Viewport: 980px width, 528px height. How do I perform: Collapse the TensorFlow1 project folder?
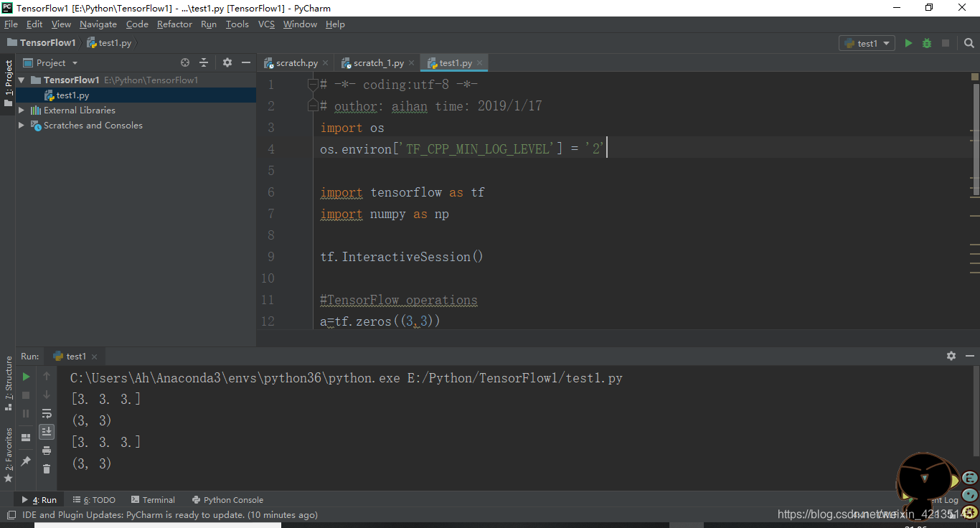tap(22, 79)
